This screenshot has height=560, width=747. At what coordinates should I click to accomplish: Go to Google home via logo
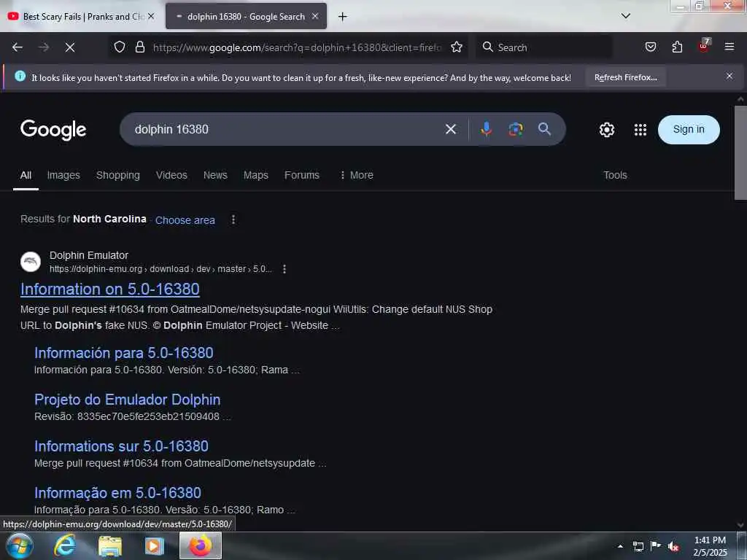point(53,130)
